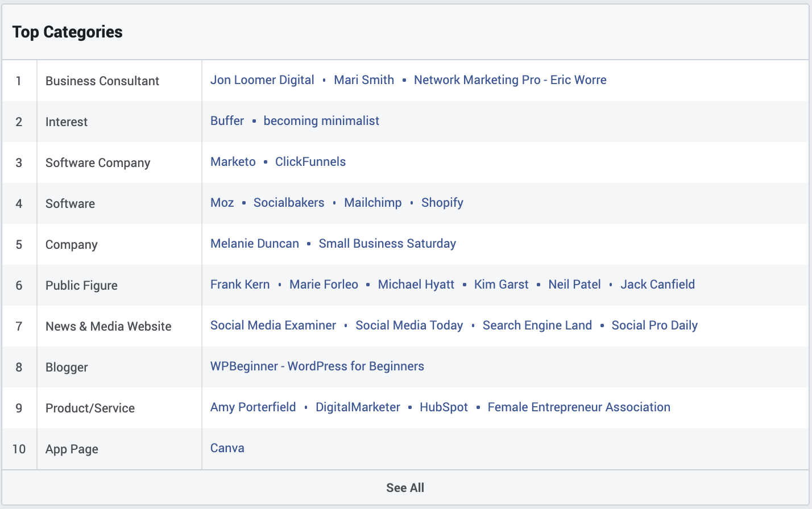Open the Social Media Examiner link
The height and width of the screenshot is (509, 812).
274,326
